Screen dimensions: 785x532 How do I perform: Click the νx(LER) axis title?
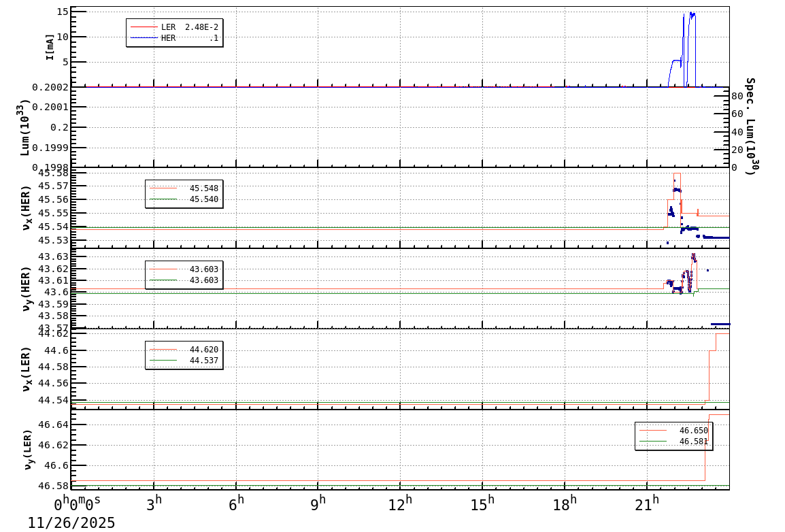coord(26,369)
